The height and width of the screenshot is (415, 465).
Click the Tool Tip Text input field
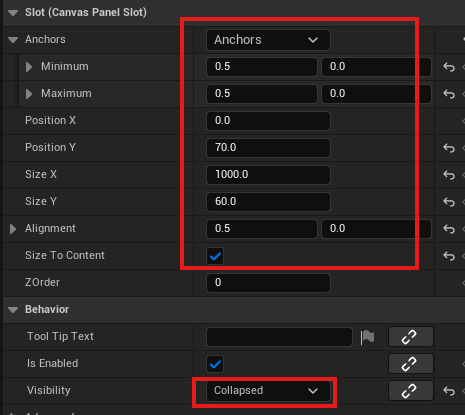tap(279, 337)
